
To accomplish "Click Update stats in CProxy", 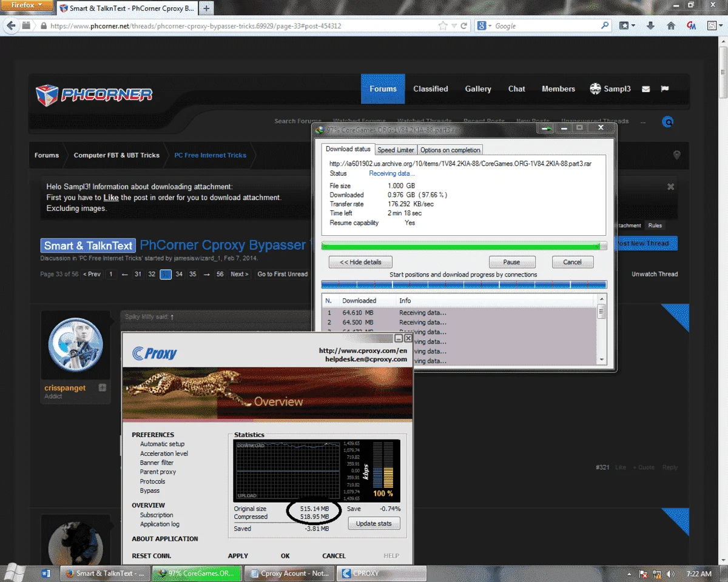I will pos(374,523).
